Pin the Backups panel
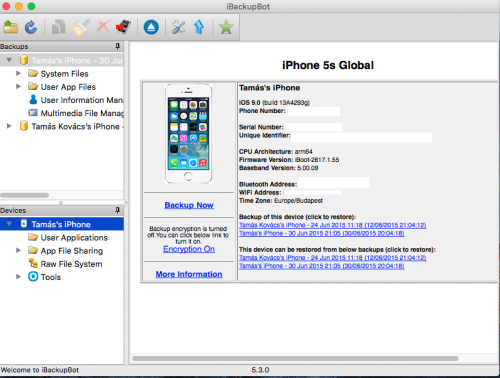Image resolution: width=500 pixels, height=378 pixels. (117, 46)
